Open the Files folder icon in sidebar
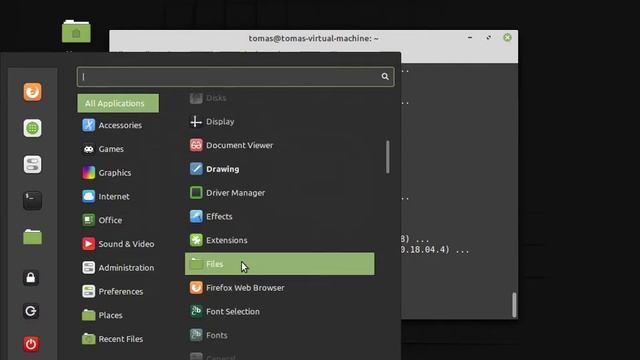This screenshot has height=360, width=640. (32, 237)
